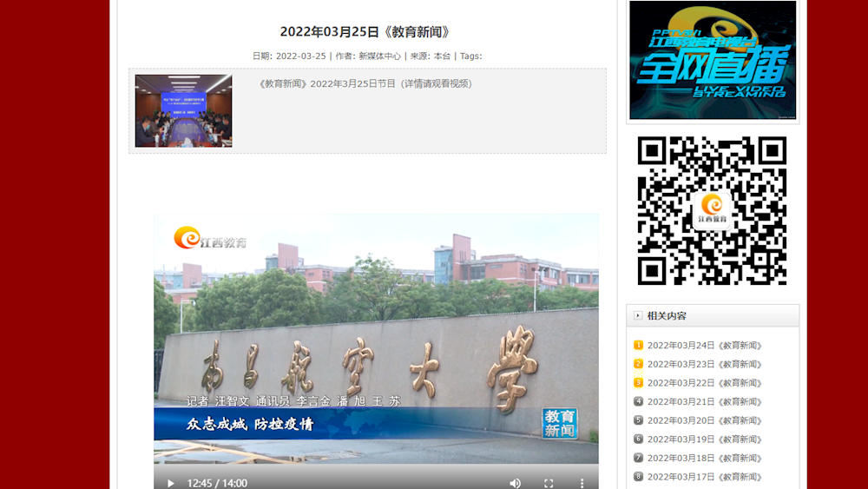Viewport: 868px width, 489px height.
Task: Click the article thumbnail image of meeting room
Action: [x=183, y=110]
